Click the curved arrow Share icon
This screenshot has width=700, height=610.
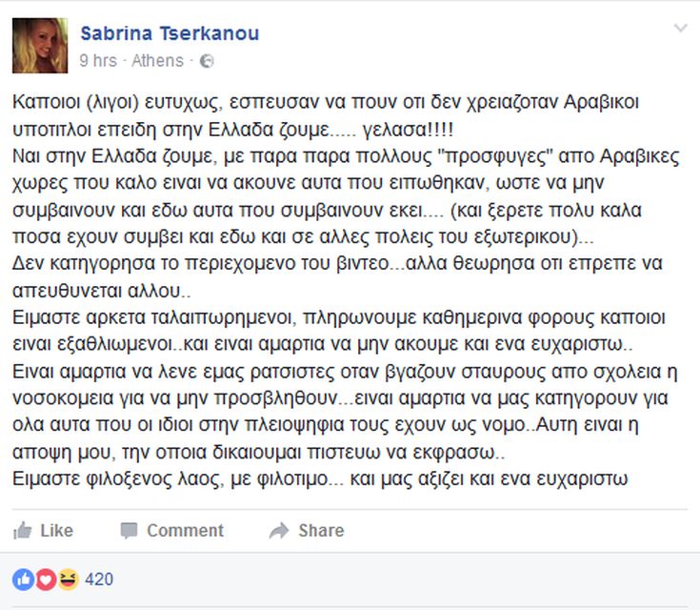tap(279, 531)
